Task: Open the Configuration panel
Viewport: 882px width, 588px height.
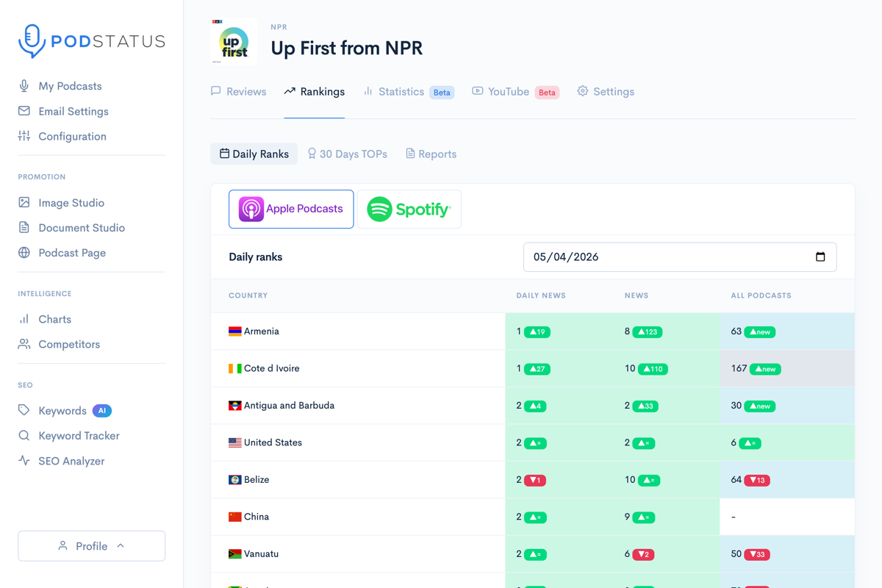Action: pos(72,136)
